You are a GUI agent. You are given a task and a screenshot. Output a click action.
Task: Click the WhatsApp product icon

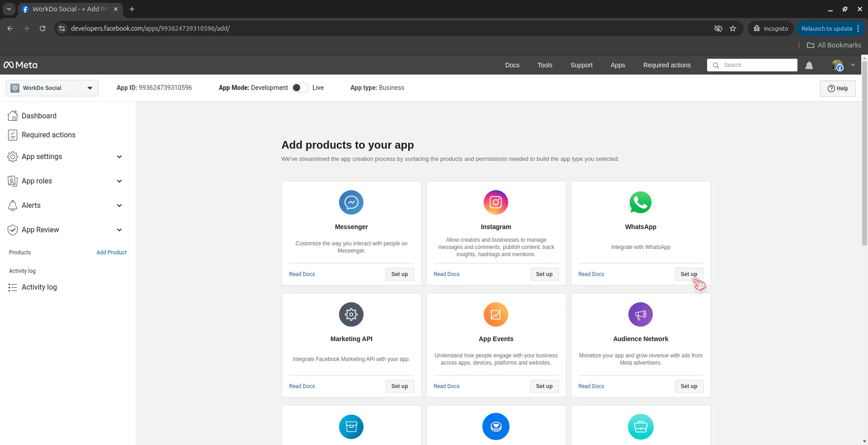click(640, 202)
